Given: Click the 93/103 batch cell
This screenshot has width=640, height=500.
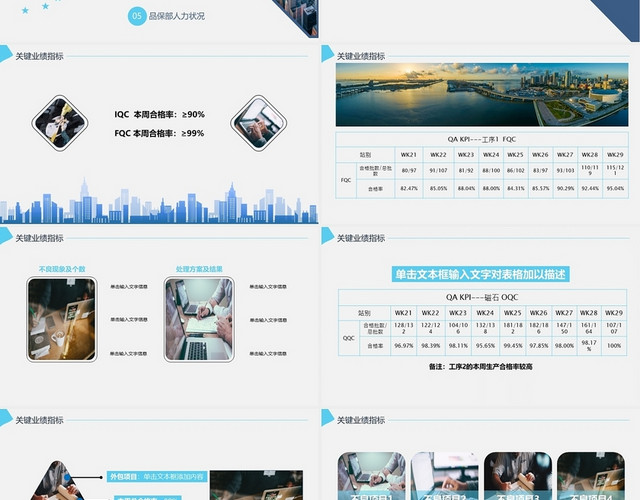Looking at the screenshot, I should pyautogui.click(x=565, y=171).
